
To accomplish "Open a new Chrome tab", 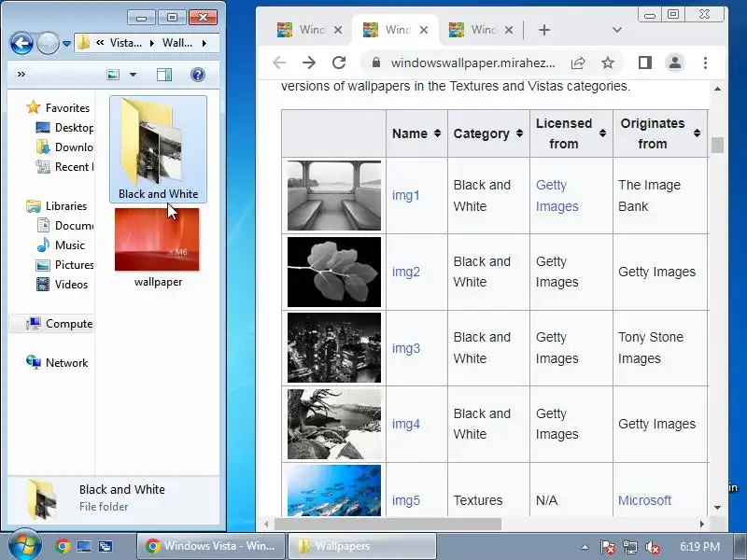I will tap(544, 30).
